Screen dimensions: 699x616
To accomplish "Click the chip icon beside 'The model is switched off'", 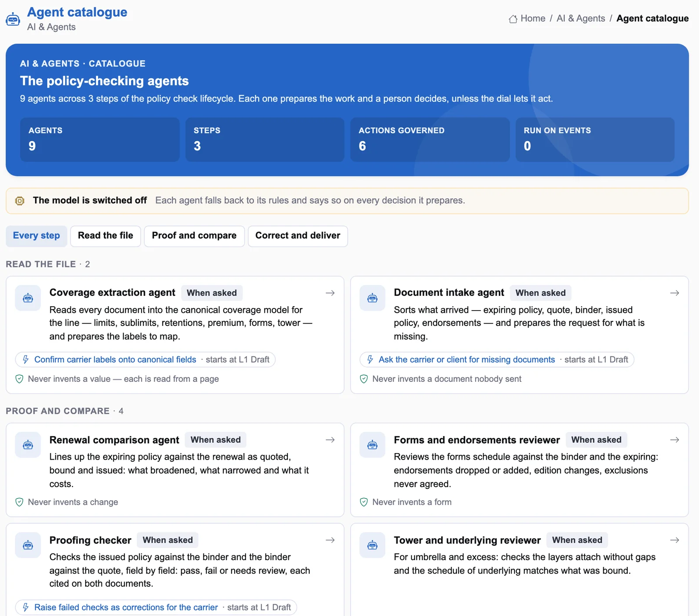I will pos(20,201).
